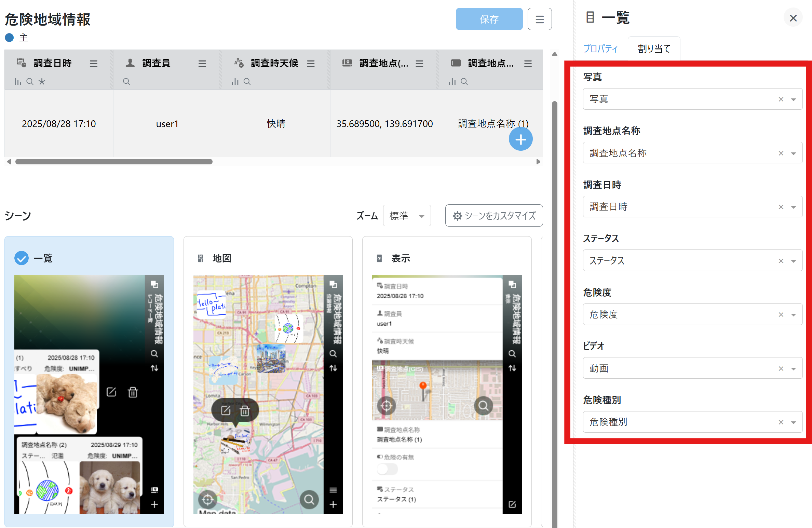Click the chart icon under 調査時天候 column
Screen dimensions: 812x528
tap(235, 81)
